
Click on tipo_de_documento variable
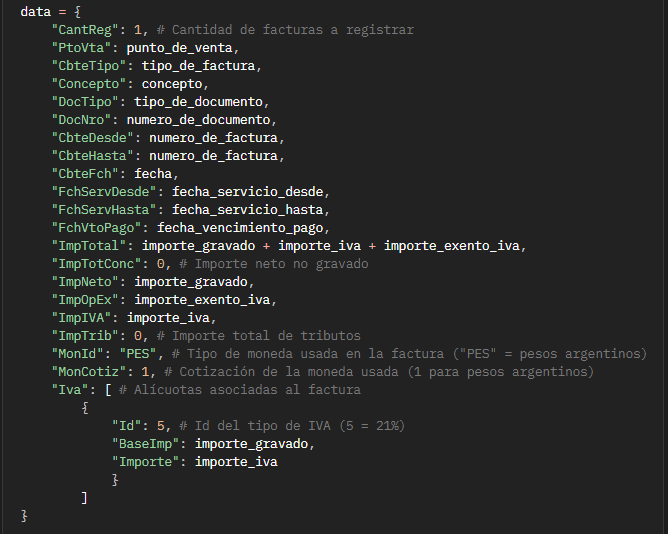click(202, 102)
